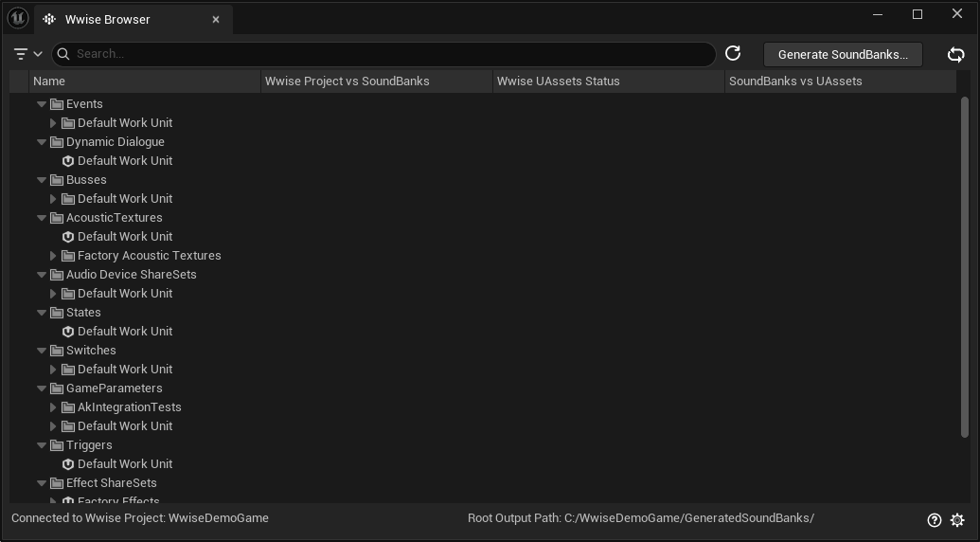
Task: Click work unit icon under Triggers
Action: 68,464
